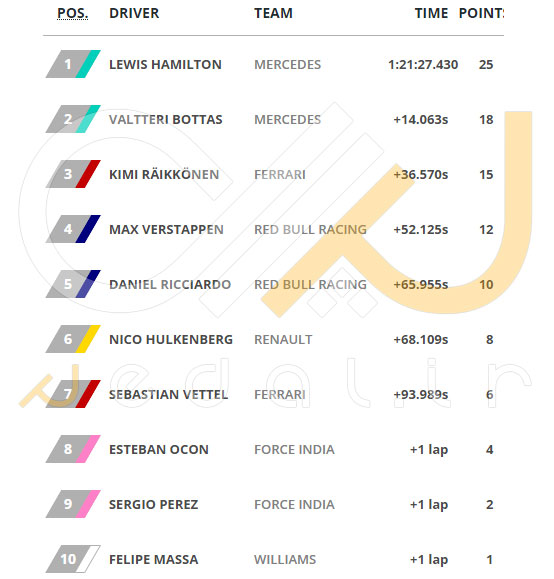The height and width of the screenshot is (579, 554).
Task: Open Nico Hulkenberg driver entry
Action: pyautogui.click(x=171, y=340)
